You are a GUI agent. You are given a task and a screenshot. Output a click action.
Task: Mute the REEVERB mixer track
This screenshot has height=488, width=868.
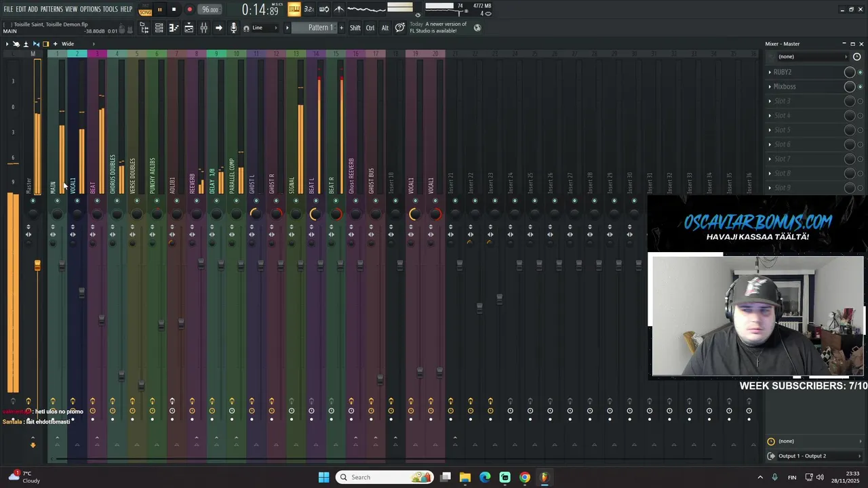click(x=197, y=201)
